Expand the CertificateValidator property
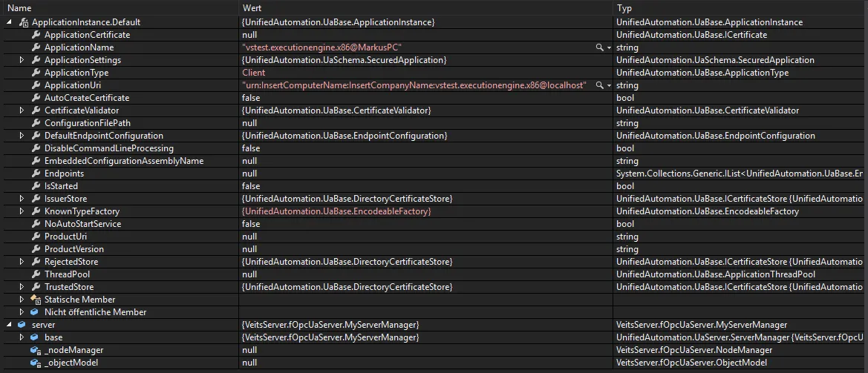Screen dimensions: 868x373 [x=22, y=110]
